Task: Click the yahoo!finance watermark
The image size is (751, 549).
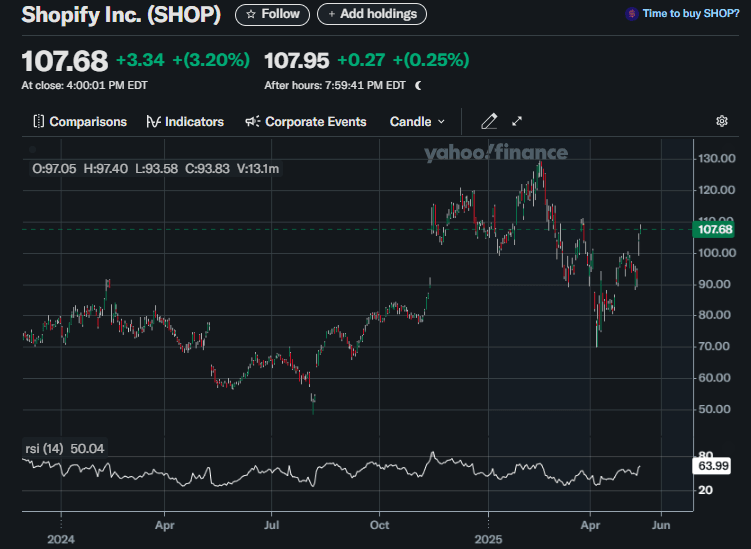Action: point(495,153)
